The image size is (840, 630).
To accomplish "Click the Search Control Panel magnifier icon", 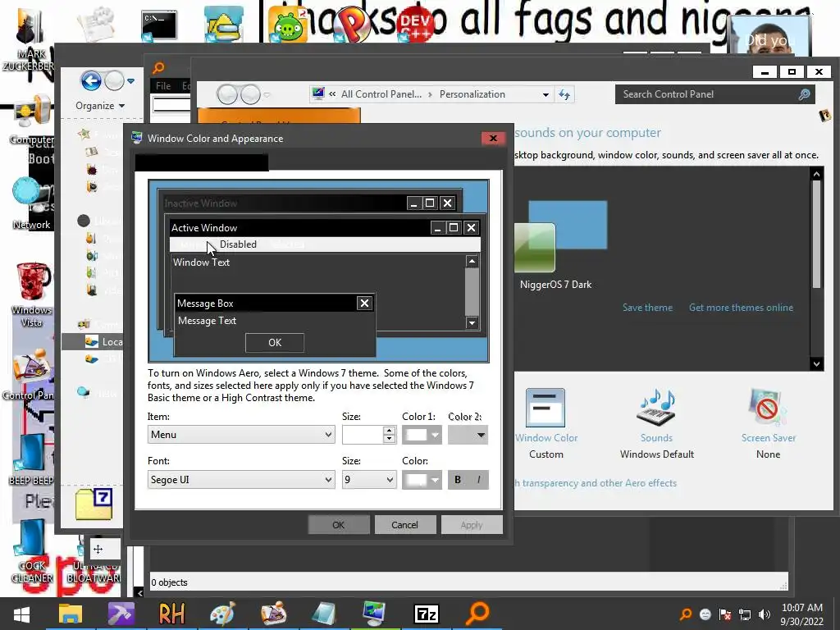I will click(804, 95).
